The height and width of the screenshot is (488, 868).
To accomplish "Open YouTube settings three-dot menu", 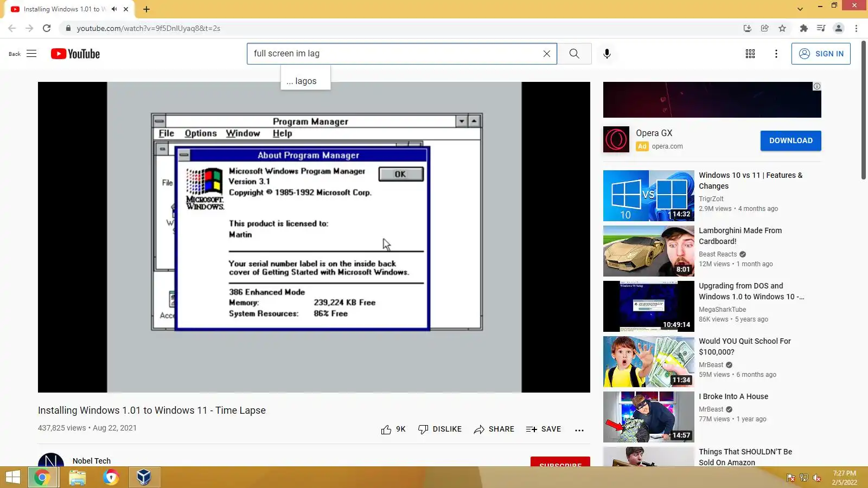I will 776,54.
